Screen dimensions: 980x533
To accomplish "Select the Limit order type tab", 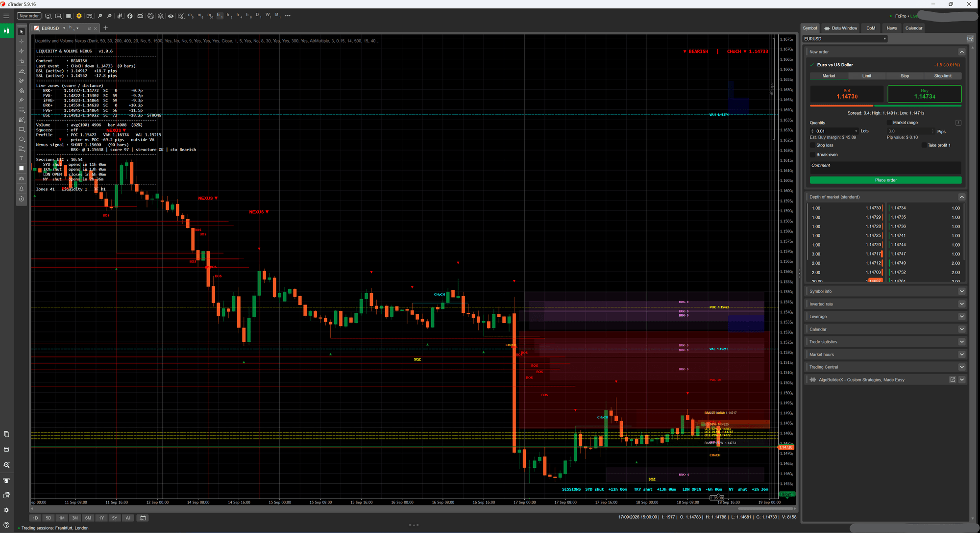I will (867, 76).
